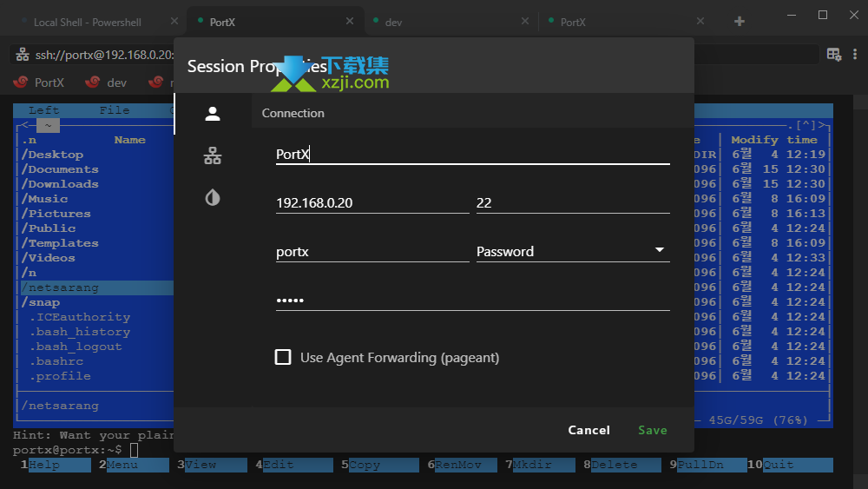Click the dev bookmark label
The height and width of the screenshot is (489, 868).
tap(117, 83)
